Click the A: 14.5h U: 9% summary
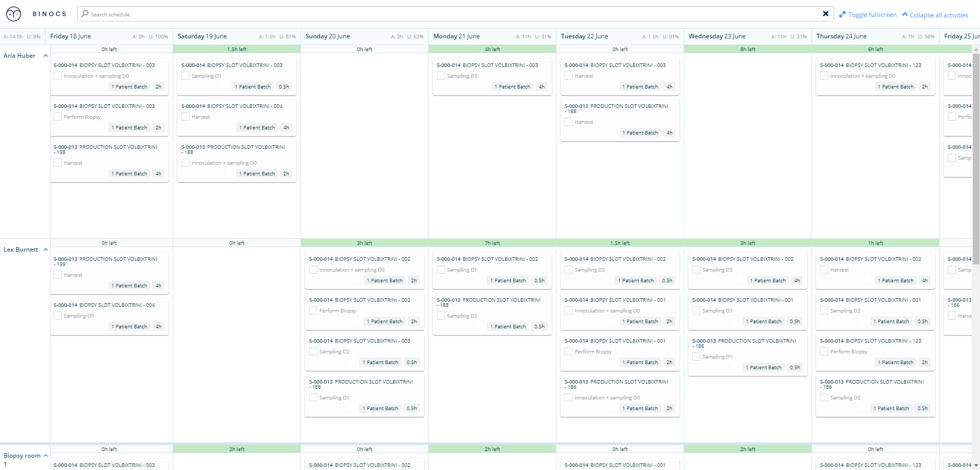 point(22,37)
